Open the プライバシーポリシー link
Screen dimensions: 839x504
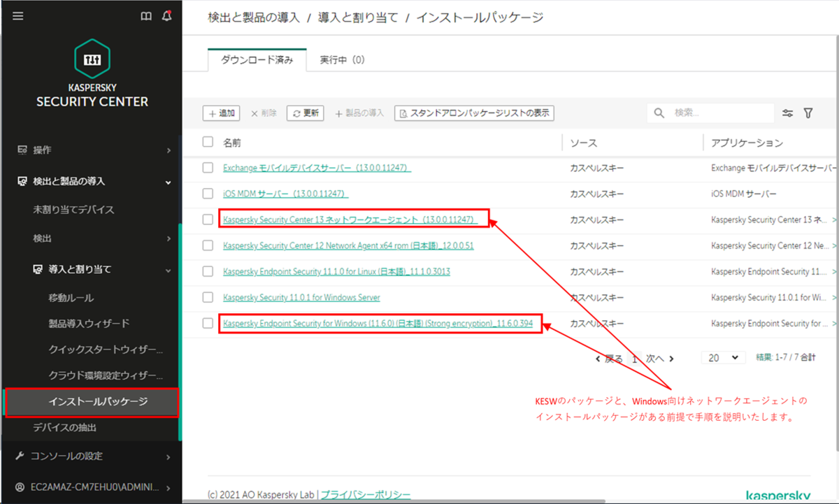click(x=364, y=494)
